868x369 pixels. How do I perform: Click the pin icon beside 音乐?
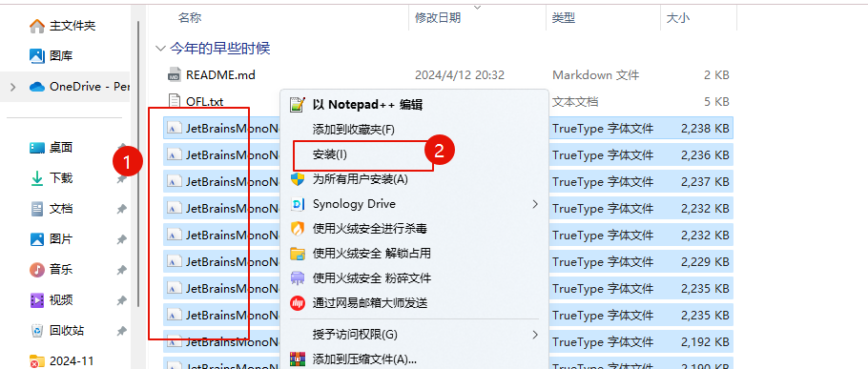click(x=122, y=270)
